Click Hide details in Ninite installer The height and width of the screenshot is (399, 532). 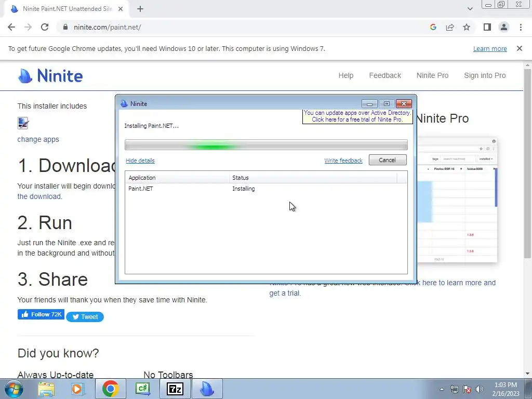tap(140, 161)
